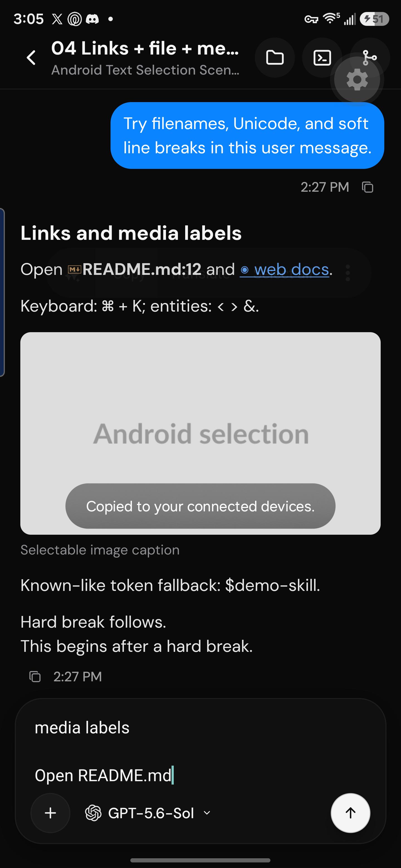Tap the blue user message bubble

[247, 135]
